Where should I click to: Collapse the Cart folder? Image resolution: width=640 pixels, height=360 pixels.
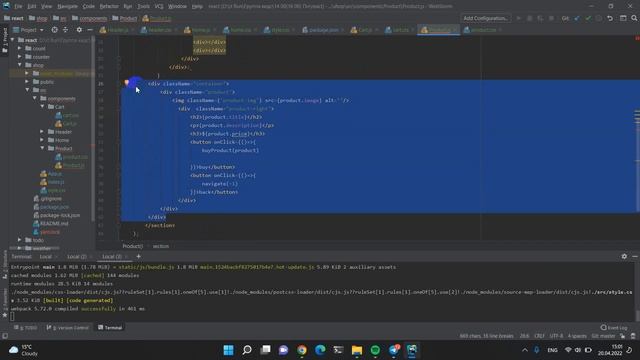(42, 107)
